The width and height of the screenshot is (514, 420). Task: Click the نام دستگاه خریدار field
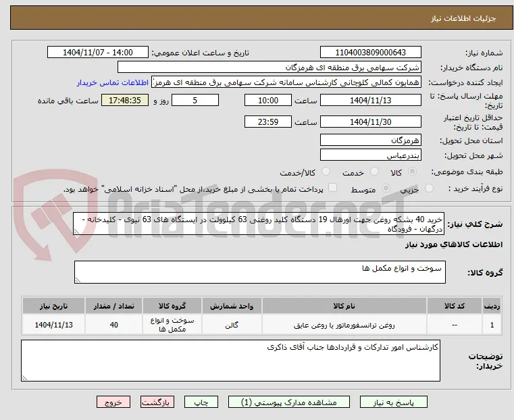coord(269,68)
